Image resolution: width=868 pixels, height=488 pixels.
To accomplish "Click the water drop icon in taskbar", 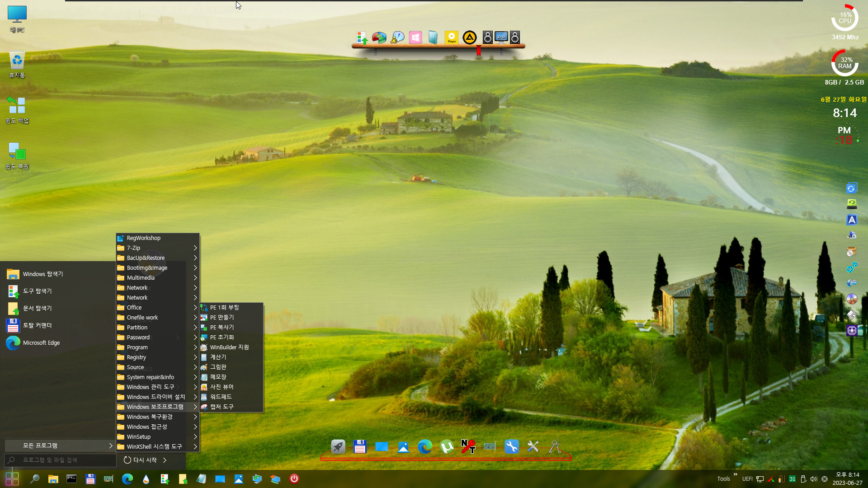I will [146, 479].
